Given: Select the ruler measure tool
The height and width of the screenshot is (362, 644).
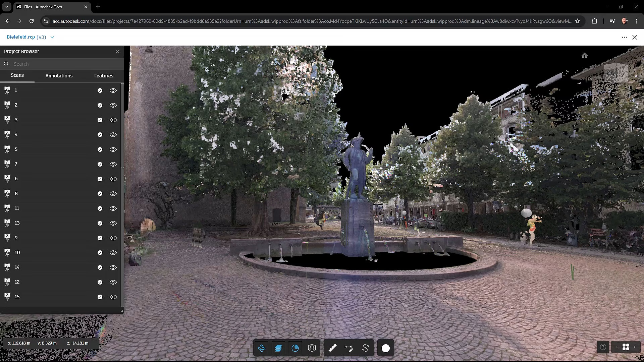Looking at the screenshot, I should point(332,348).
